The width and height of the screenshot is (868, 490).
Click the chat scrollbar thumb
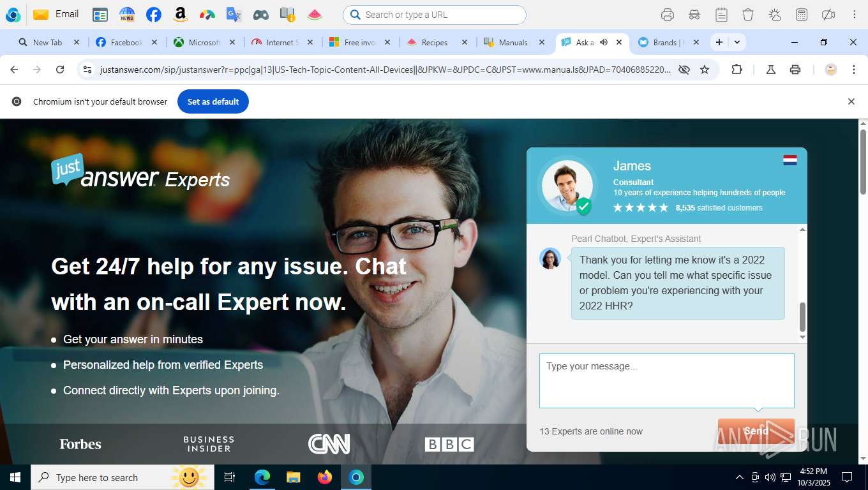click(803, 316)
